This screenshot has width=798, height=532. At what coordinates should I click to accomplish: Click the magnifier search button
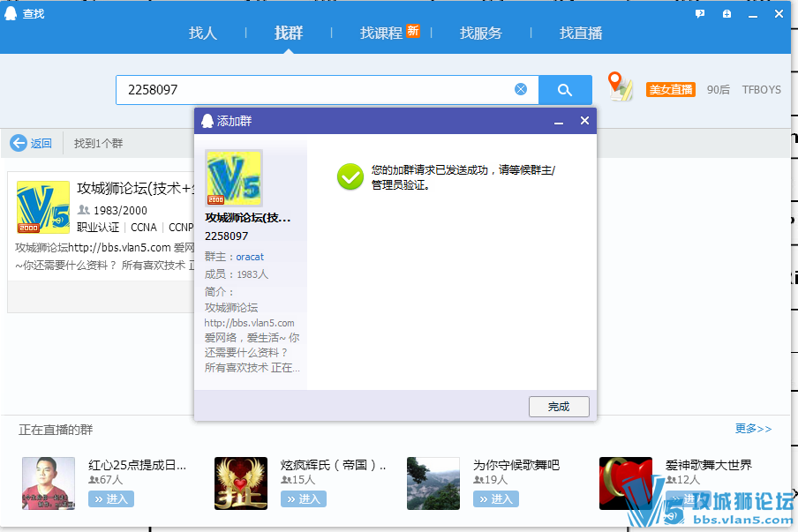(x=565, y=90)
